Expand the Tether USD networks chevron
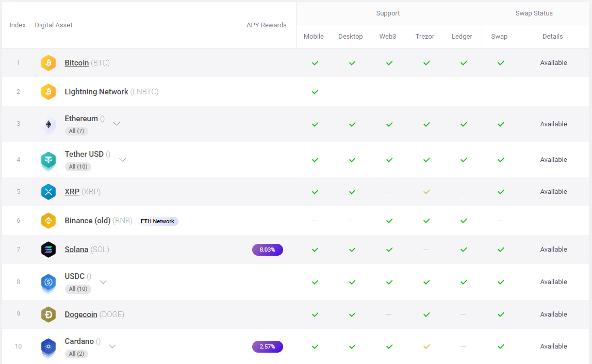592x364 pixels. coord(122,160)
